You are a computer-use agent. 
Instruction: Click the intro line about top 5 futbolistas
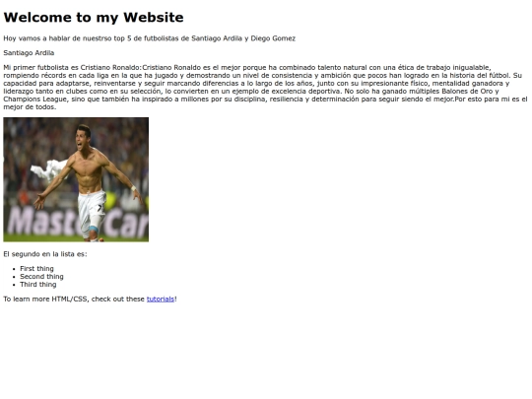150,38
